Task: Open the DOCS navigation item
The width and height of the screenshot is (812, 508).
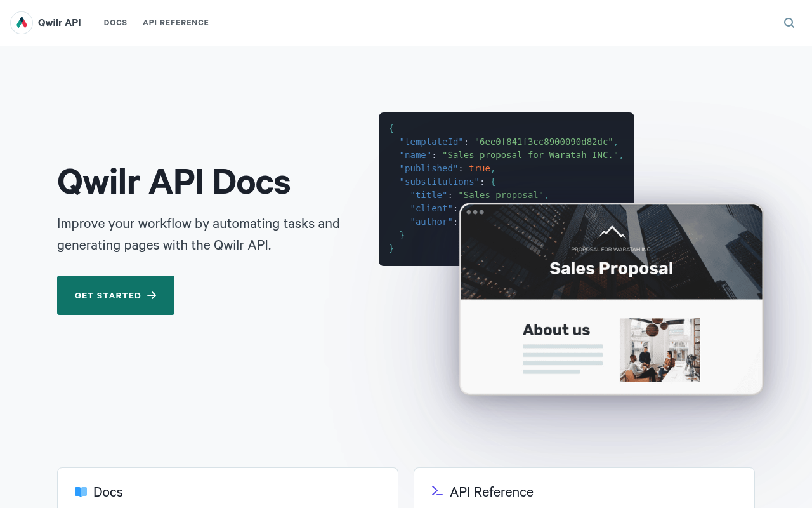Action: click(115, 23)
